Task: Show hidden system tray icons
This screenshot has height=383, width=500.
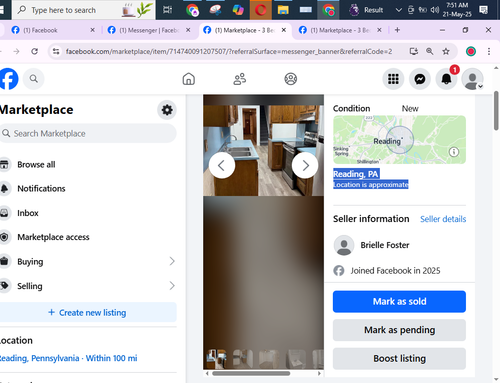Action: (x=398, y=10)
